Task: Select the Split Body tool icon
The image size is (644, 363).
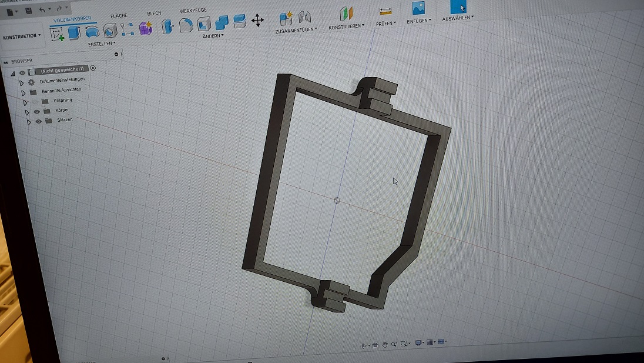Action: 240,21
